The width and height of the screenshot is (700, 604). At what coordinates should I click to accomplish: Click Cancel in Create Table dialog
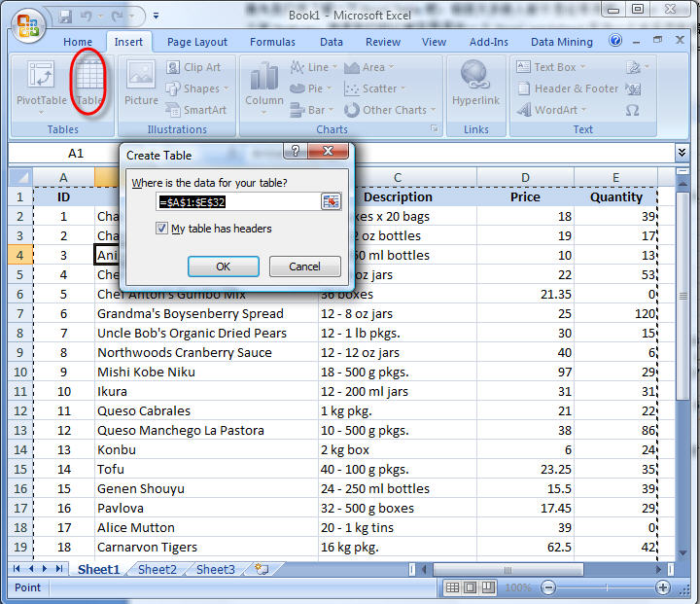(304, 266)
